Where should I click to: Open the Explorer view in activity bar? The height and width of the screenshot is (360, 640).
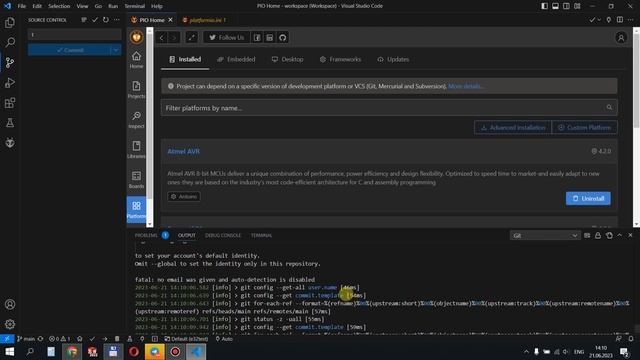tap(10, 23)
